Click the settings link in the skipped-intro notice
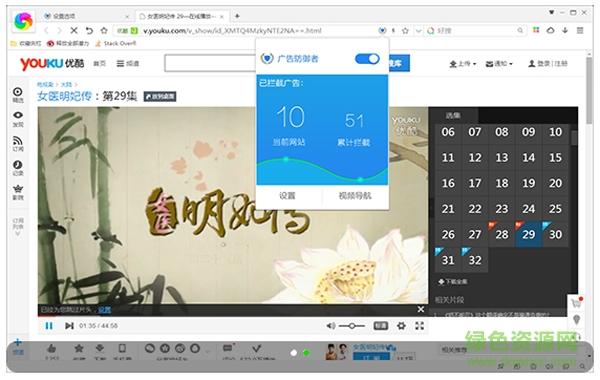 click(x=104, y=310)
